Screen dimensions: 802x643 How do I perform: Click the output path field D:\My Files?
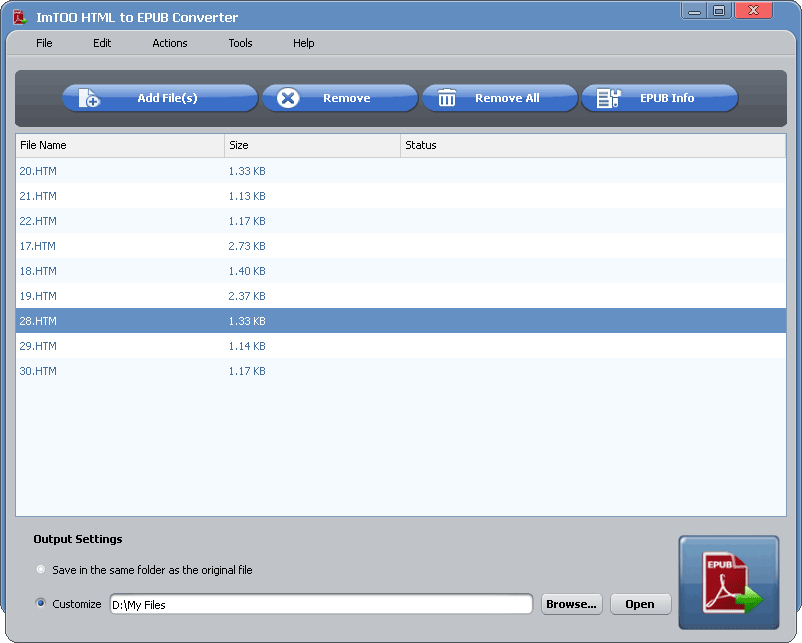[x=320, y=604]
